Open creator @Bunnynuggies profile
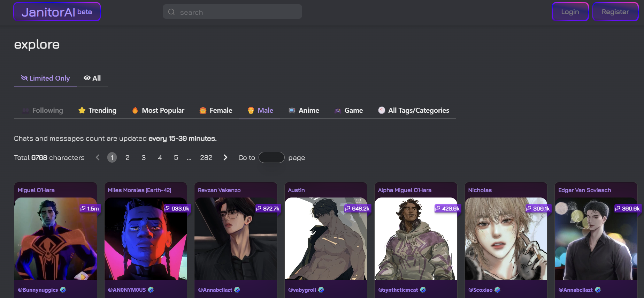Image resolution: width=644 pixels, height=298 pixels. [38, 290]
